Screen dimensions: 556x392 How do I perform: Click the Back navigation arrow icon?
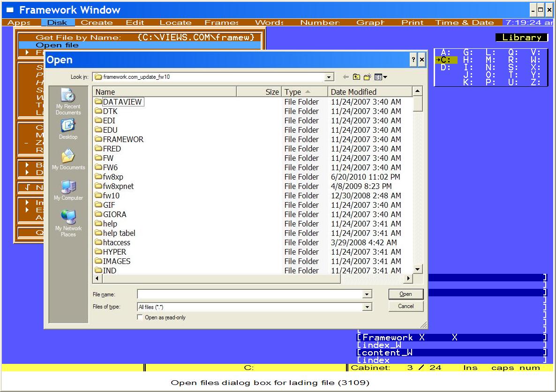[x=346, y=77]
